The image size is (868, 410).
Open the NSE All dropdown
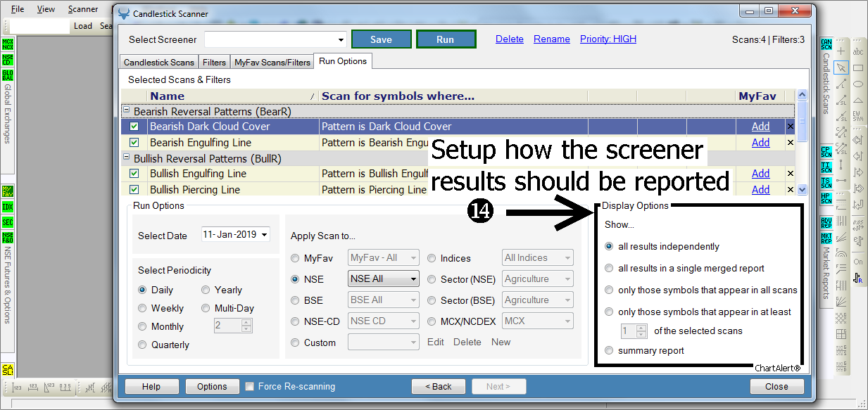pyautogui.click(x=383, y=278)
